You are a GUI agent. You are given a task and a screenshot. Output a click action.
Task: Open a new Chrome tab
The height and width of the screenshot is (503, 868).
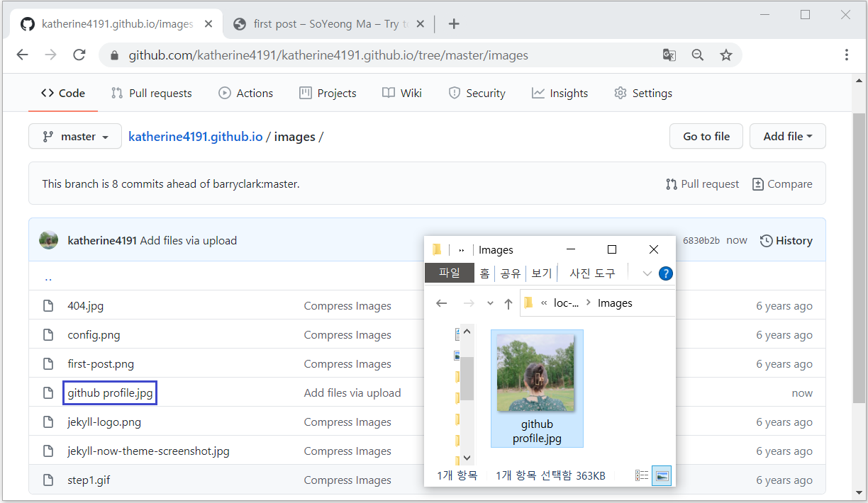coord(454,24)
